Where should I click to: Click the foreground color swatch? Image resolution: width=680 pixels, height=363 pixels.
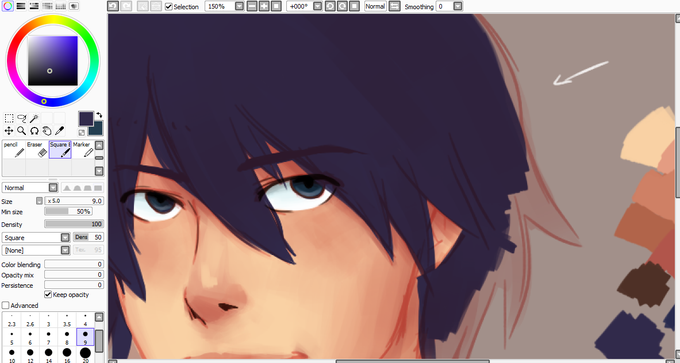85,118
